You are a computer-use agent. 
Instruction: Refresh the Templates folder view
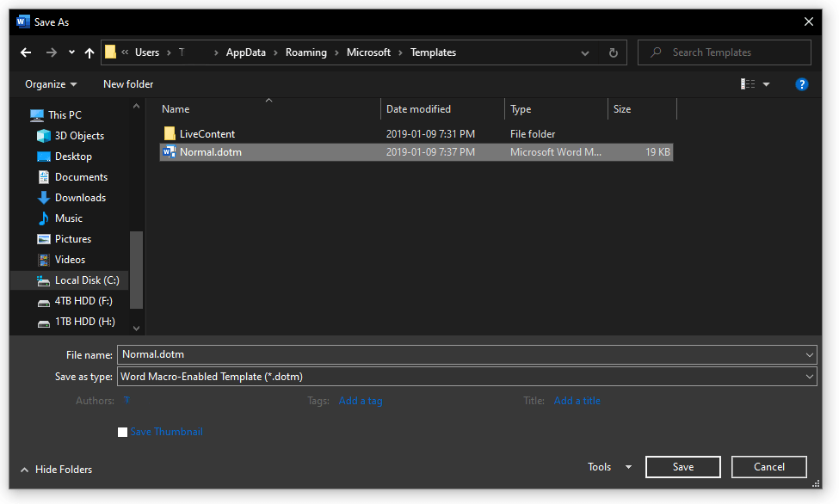(x=614, y=52)
